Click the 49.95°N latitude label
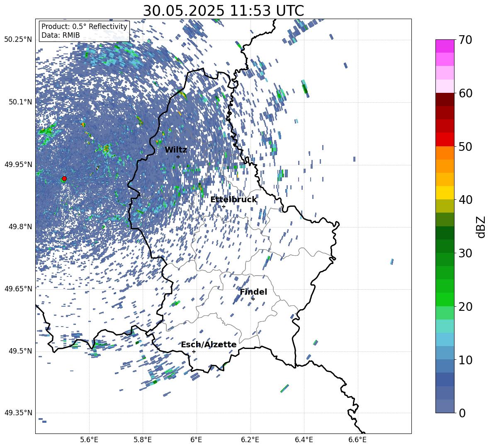This screenshot has height=448, width=491. click(18, 165)
